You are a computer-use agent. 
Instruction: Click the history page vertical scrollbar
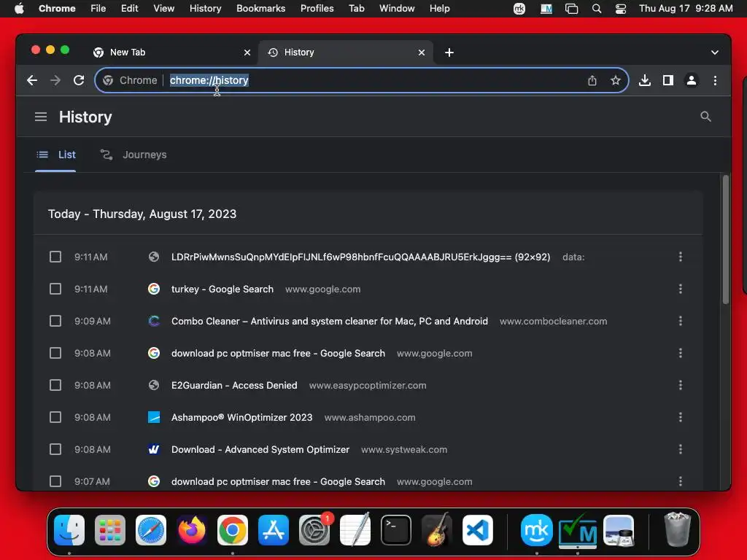726,239
